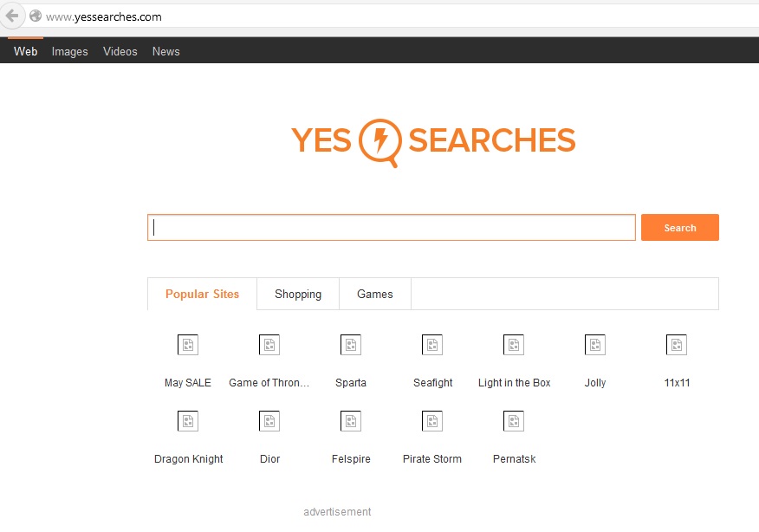Switch to the Images search tab
The height and width of the screenshot is (532, 759).
click(x=69, y=51)
